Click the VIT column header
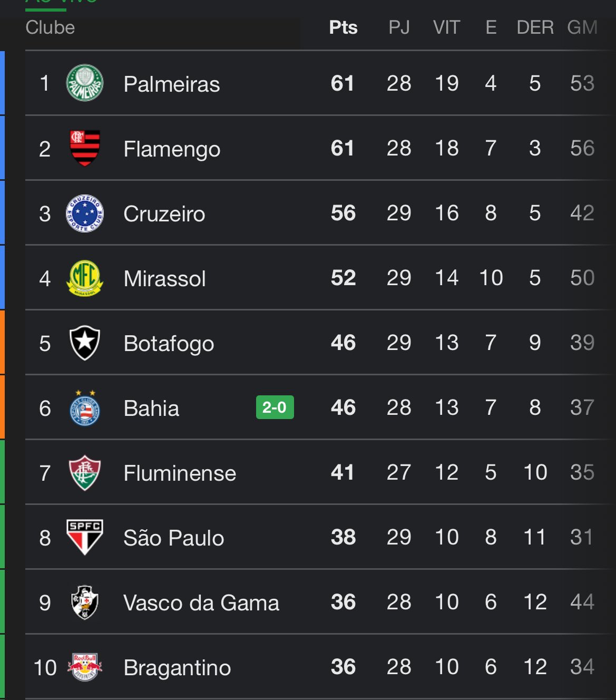The image size is (616, 700). click(446, 27)
